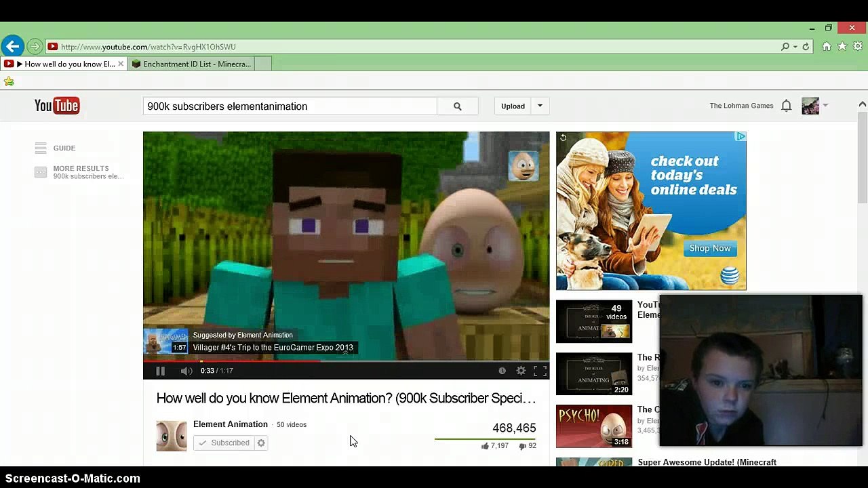Click the suggested video 1:57 thumbnail
Image resolution: width=868 pixels, height=488 pixels.
[165, 341]
